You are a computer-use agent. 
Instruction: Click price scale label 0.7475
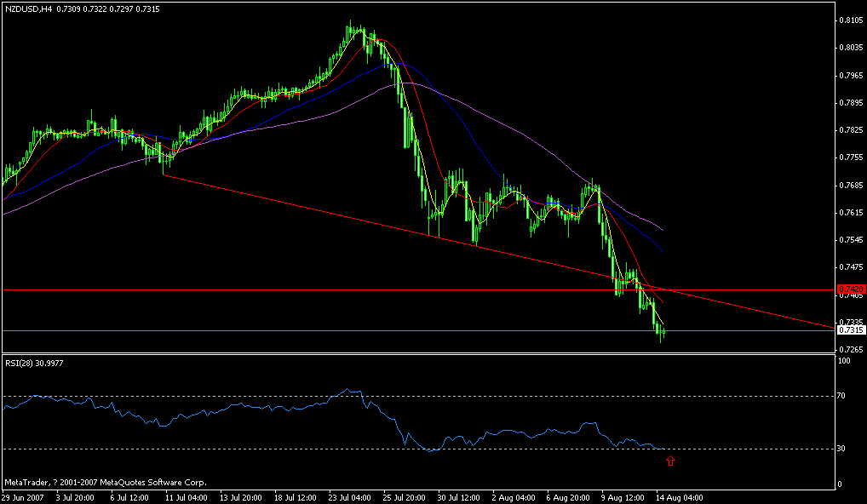(x=852, y=267)
